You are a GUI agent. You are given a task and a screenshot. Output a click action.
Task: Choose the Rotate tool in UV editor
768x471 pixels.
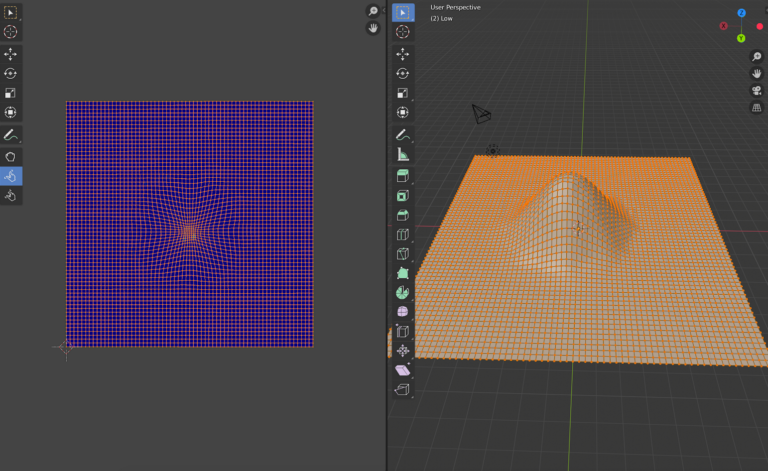(x=10, y=73)
